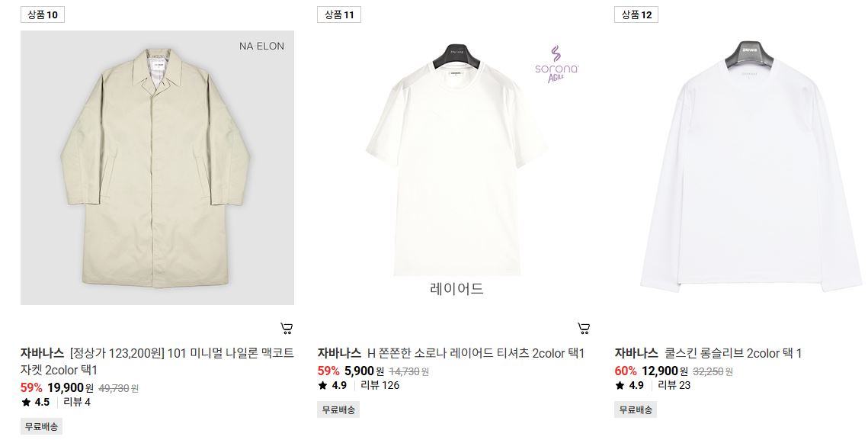Click the 상품 10 label

[43, 15]
